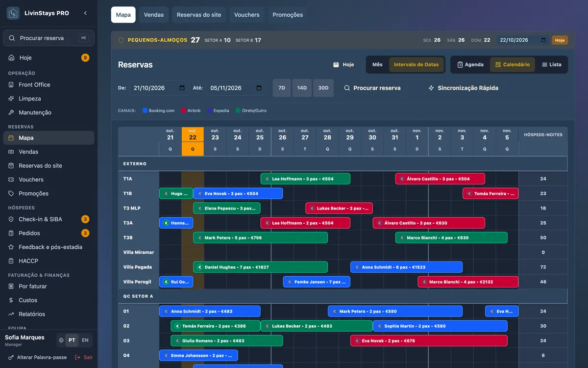Click the orange Hoje button beside the date
This screenshot has height=368, width=588.
[560, 40]
